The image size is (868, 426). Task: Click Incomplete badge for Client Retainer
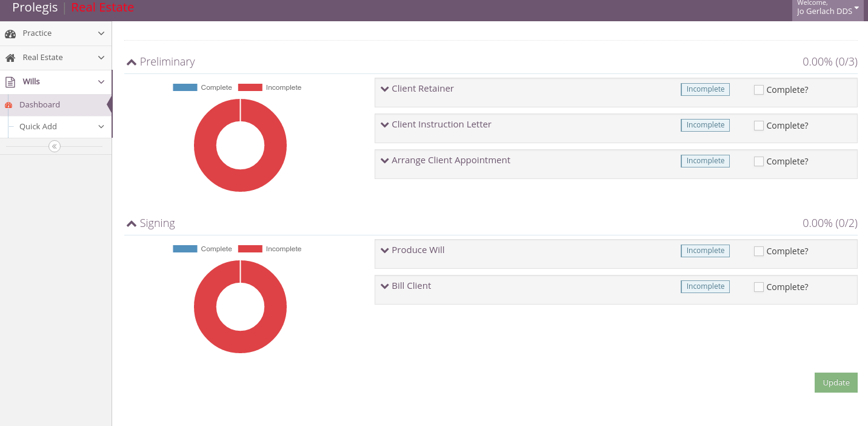click(705, 89)
